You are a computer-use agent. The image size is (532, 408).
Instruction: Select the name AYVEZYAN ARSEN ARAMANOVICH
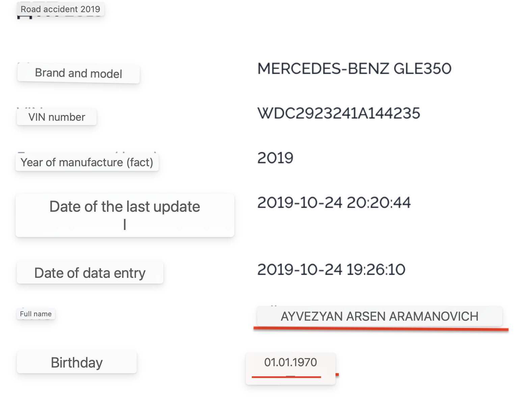point(379,316)
